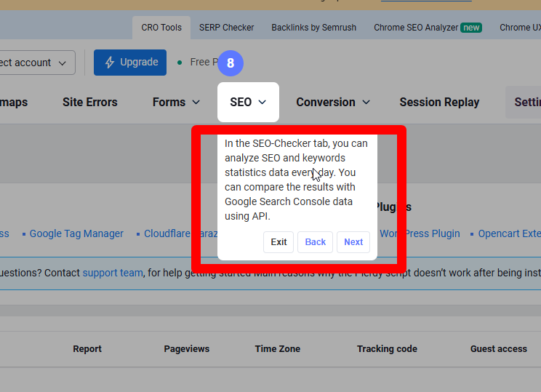The height and width of the screenshot is (392, 541).
Task: Expand the Conversion menu
Action: 333,102
